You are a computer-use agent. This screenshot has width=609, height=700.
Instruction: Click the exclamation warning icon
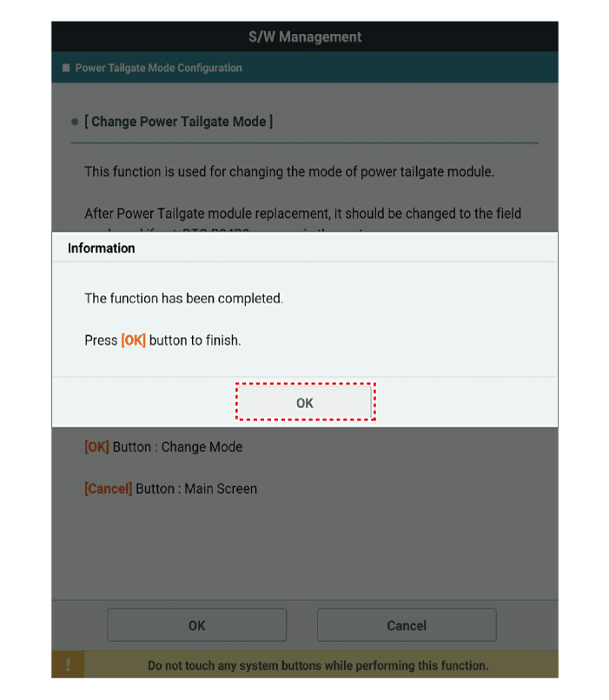click(x=68, y=664)
